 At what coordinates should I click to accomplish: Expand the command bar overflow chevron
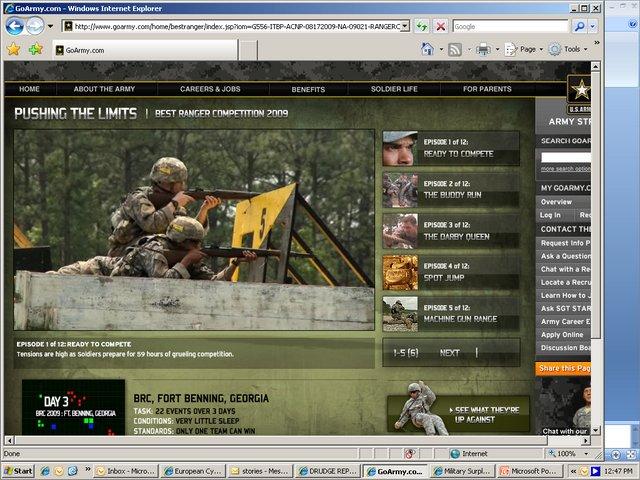coord(596,43)
